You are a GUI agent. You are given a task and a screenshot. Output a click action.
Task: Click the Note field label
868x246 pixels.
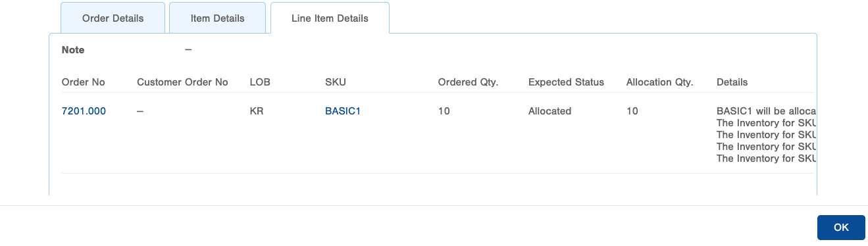(73, 50)
